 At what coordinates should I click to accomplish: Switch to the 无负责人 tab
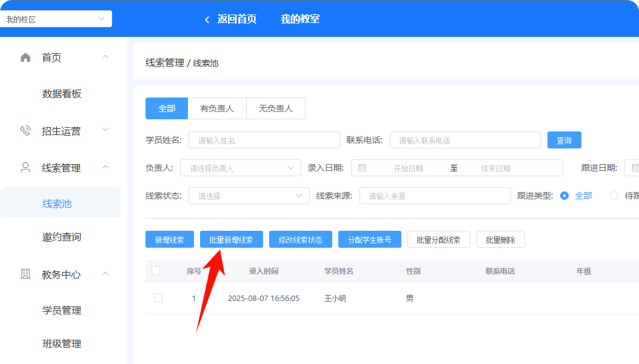click(x=275, y=108)
